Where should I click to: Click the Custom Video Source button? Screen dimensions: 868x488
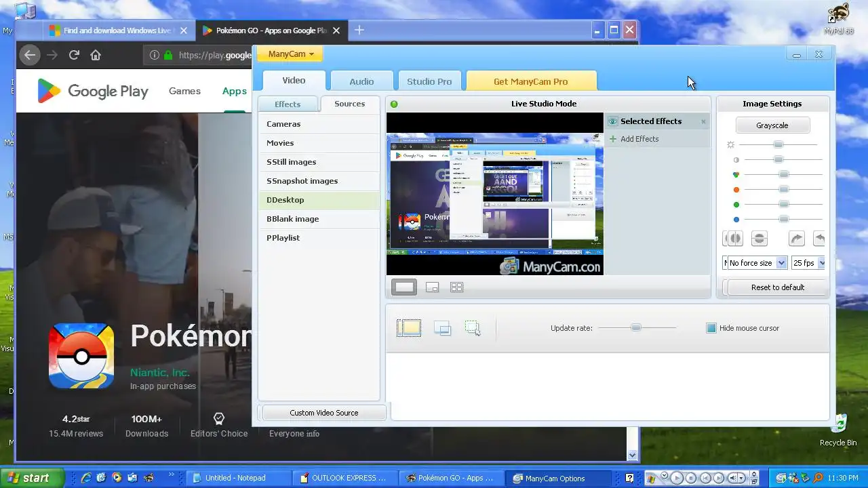tap(323, 413)
